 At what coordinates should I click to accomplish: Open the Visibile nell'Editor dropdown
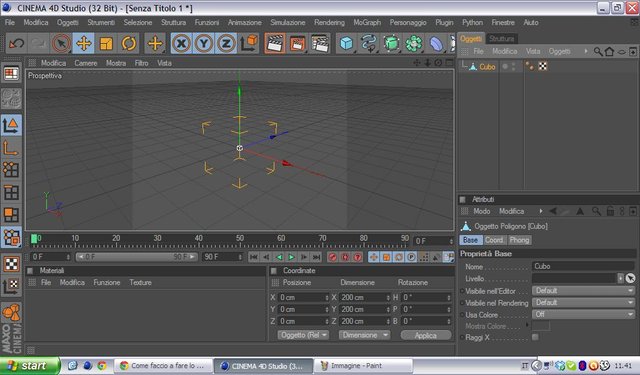583,291
